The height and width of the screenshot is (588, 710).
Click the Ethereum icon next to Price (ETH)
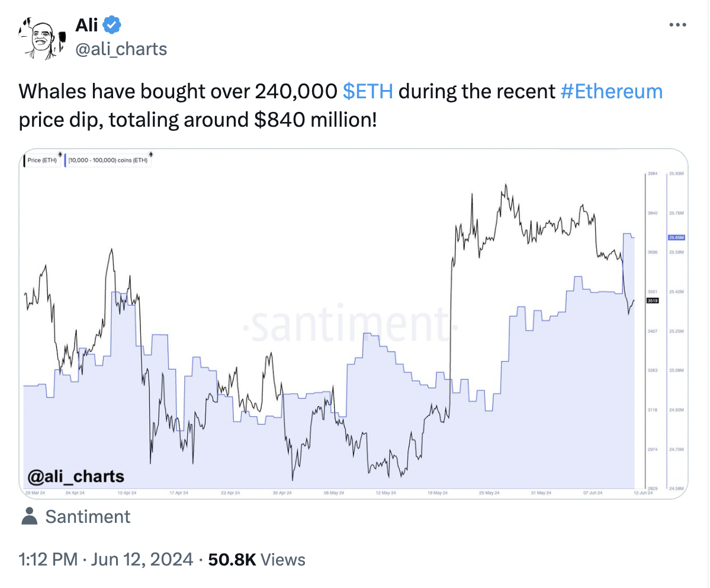[x=60, y=155]
